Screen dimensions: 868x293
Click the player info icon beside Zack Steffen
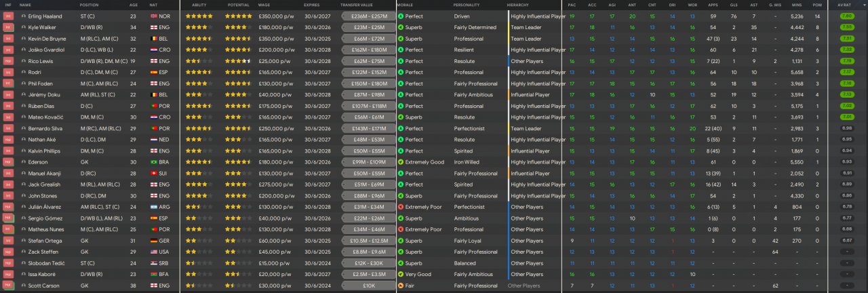pyautogui.click(x=24, y=252)
